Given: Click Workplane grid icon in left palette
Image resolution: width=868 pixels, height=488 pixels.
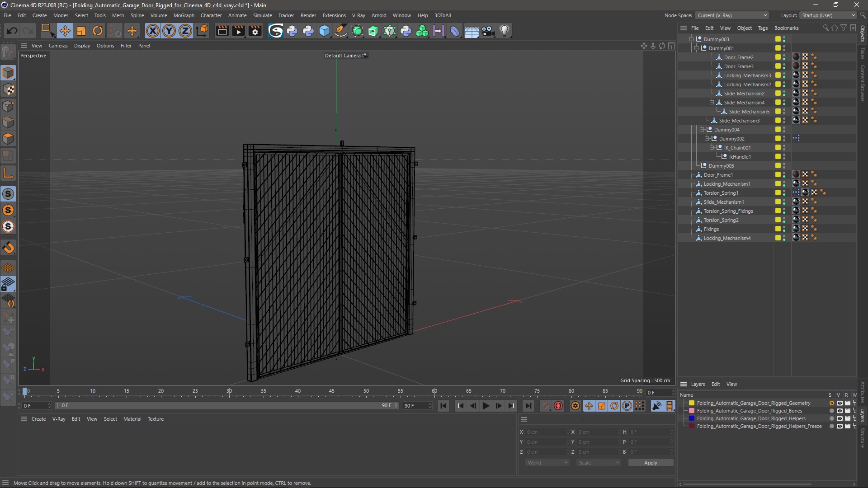Looking at the screenshot, I should click(x=8, y=267).
